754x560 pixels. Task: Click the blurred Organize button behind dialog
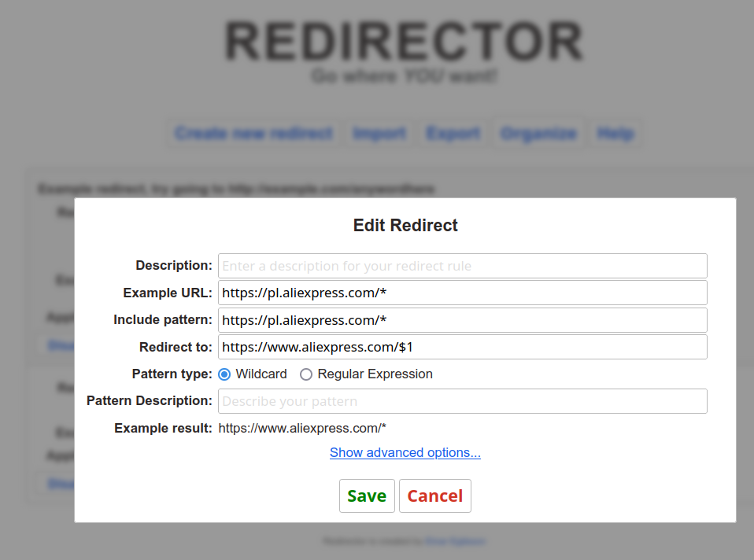[538, 133]
